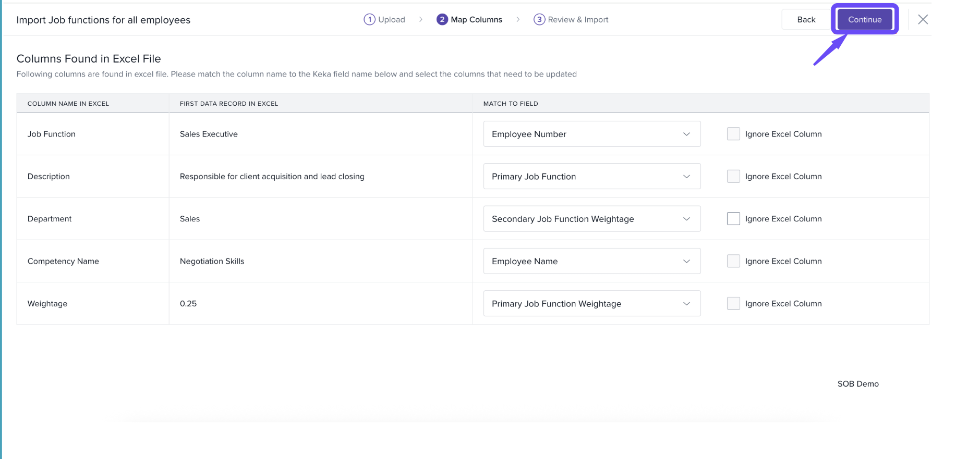Close the import dialog with X icon
The image size is (980, 459).
(923, 20)
